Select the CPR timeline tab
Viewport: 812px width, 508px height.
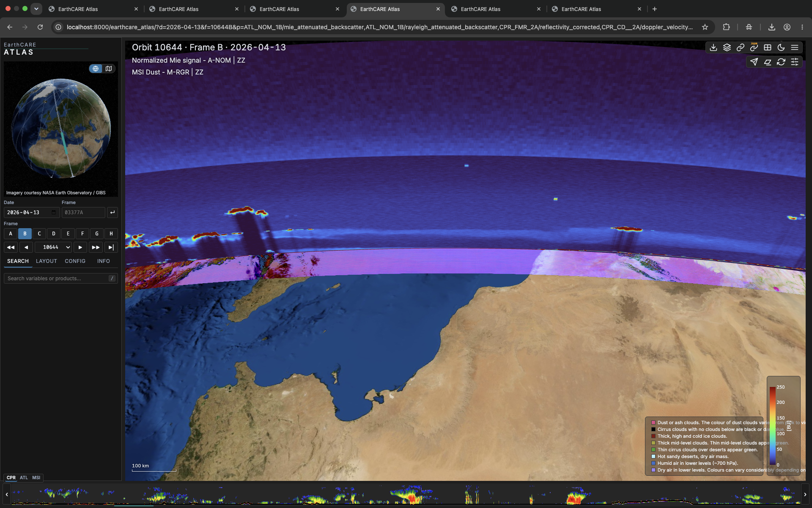pyautogui.click(x=11, y=478)
